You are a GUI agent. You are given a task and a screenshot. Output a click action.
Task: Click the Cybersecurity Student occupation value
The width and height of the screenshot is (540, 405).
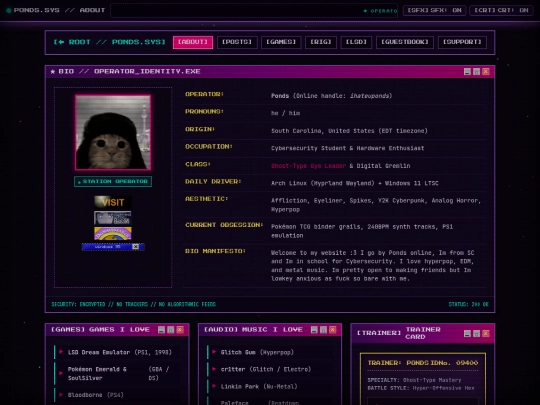click(x=347, y=148)
